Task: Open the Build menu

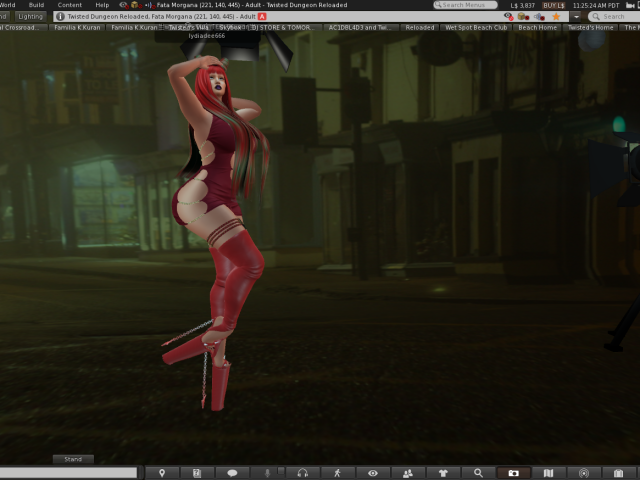Action: [36, 5]
